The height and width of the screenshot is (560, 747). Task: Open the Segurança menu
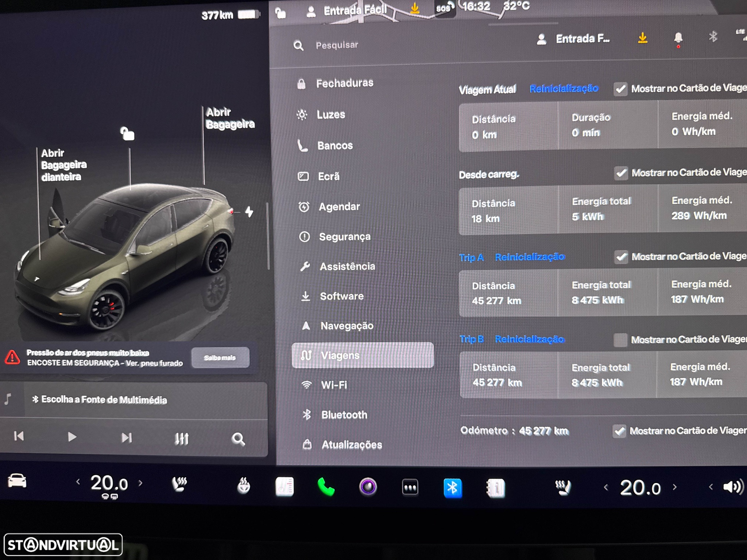pyautogui.click(x=345, y=237)
